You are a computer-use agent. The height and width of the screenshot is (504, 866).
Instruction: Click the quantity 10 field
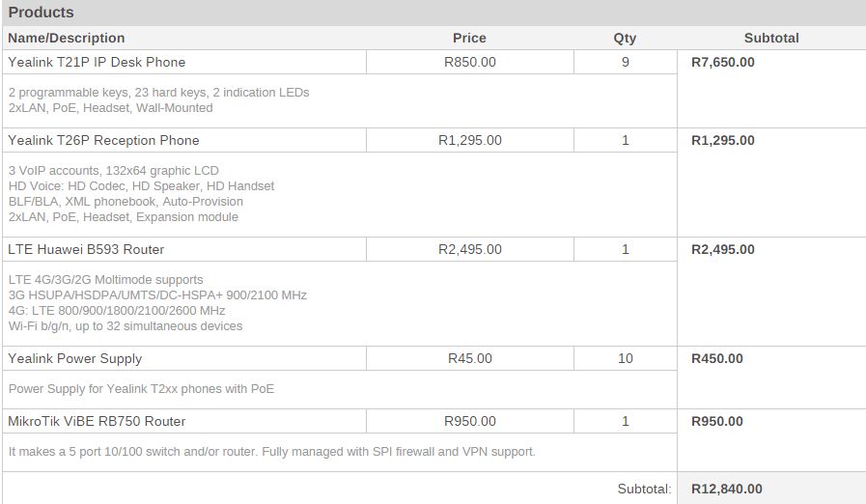625,358
